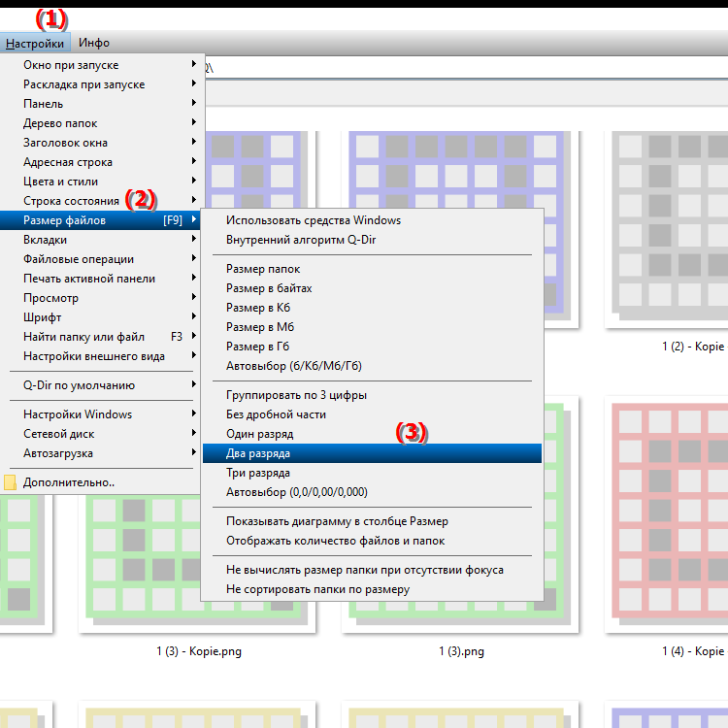Select Один разряд option

pos(372,434)
